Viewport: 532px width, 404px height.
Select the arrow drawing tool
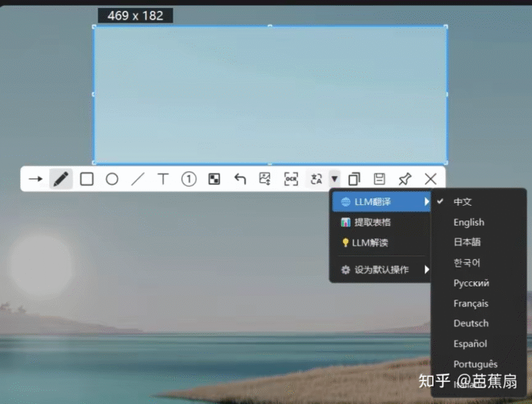(35, 178)
